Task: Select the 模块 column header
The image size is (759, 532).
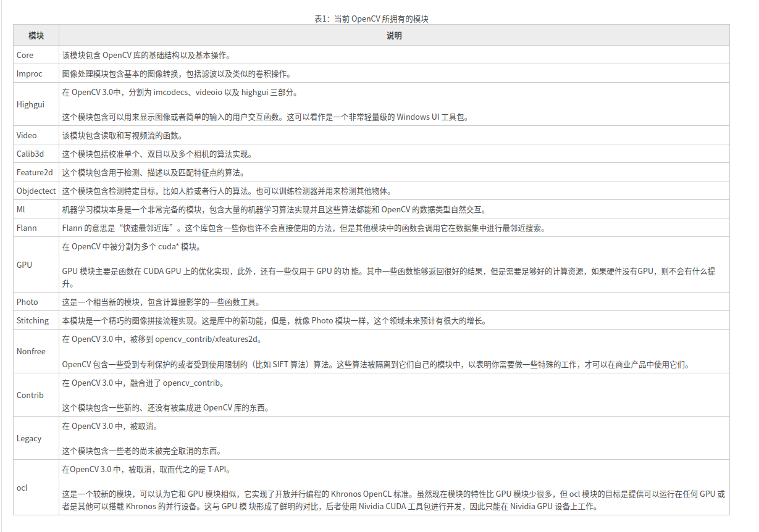Action: 35,35
